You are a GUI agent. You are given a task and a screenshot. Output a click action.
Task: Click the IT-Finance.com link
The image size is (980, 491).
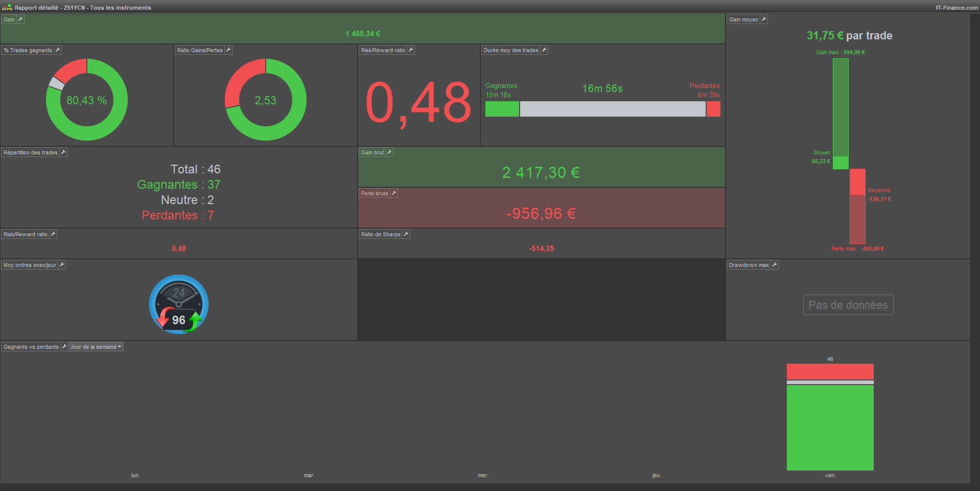pos(956,8)
